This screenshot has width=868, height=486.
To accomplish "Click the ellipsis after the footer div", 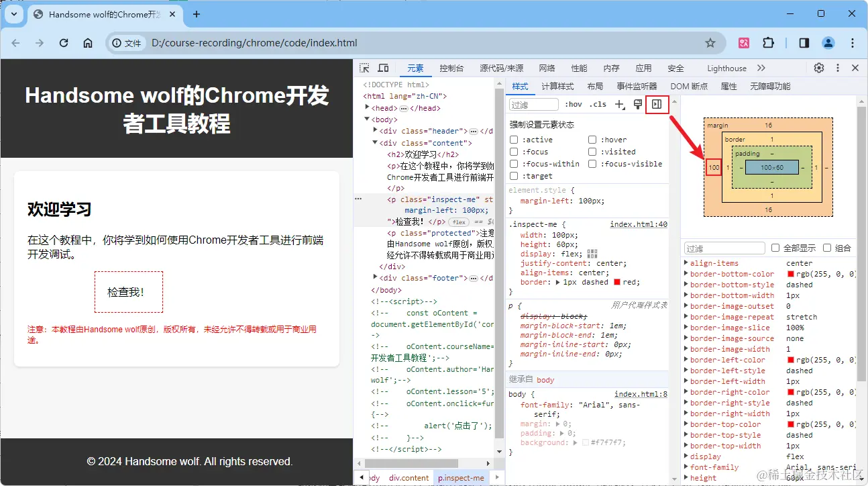I will [x=474, y=278].
